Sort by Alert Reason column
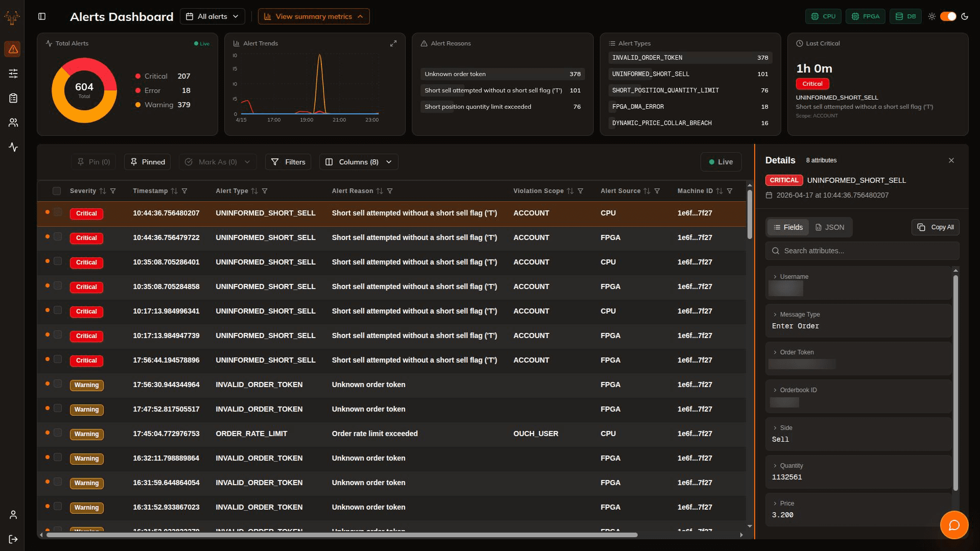980x551 pixels. [380, 191]
